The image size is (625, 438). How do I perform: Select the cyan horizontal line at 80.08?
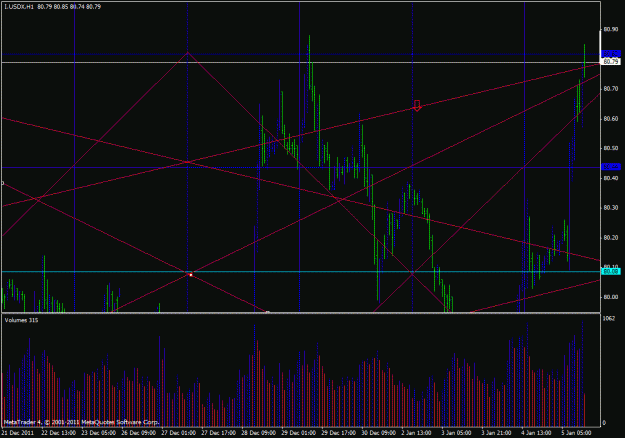tap(301, 271)
